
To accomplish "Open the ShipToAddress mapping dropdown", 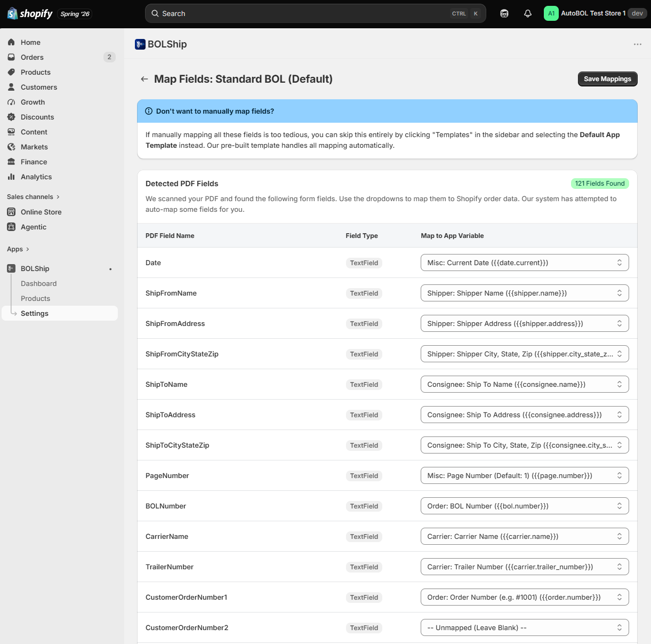I will point(525,415).
